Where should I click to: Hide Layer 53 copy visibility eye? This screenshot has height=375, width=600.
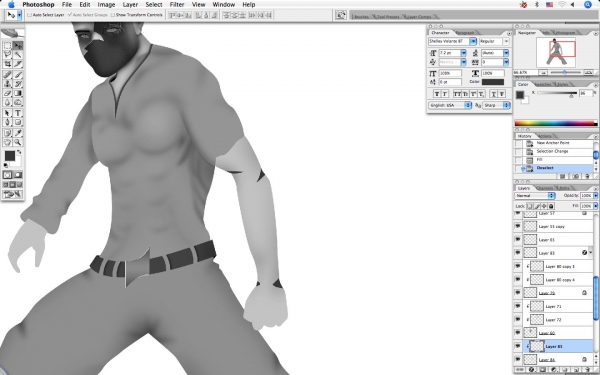[518, 226]
